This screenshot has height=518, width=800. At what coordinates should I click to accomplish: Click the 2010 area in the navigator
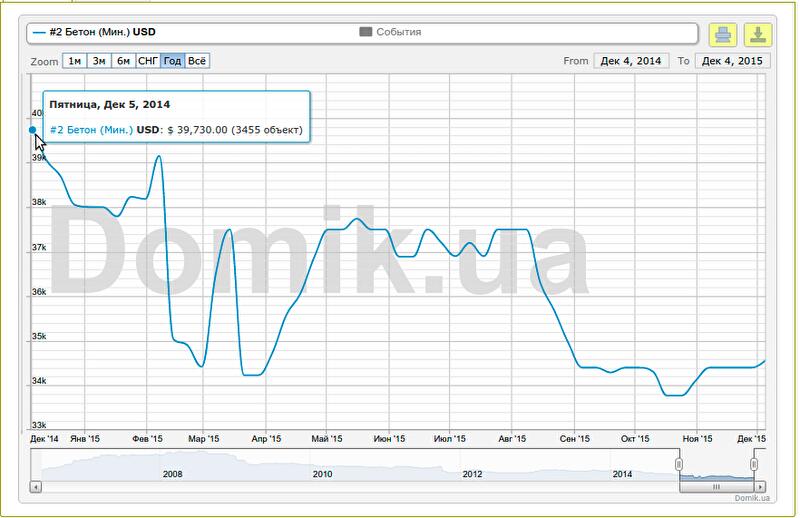(x=322, y=465)
